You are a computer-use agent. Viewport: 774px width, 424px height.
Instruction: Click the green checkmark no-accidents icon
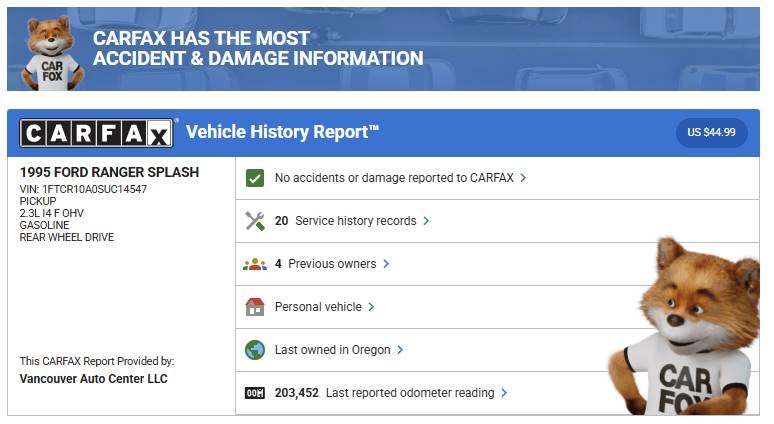[255, 178]
